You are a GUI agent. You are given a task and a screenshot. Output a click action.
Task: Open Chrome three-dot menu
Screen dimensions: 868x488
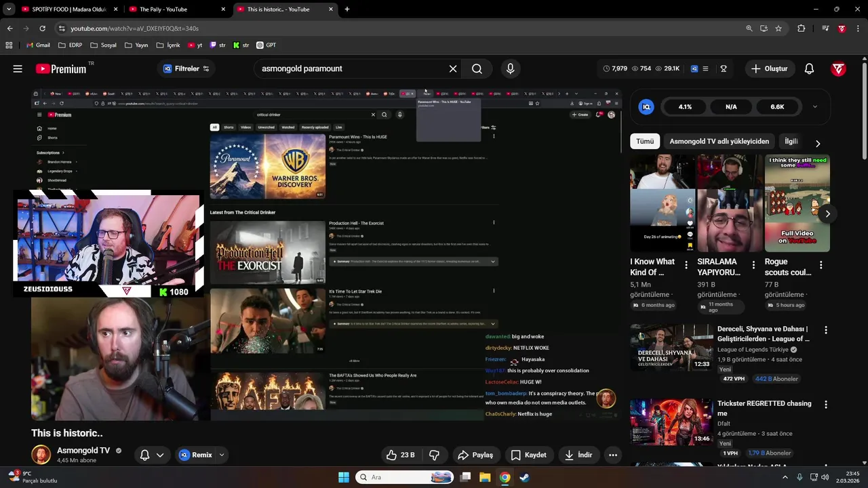click(858, 28)
